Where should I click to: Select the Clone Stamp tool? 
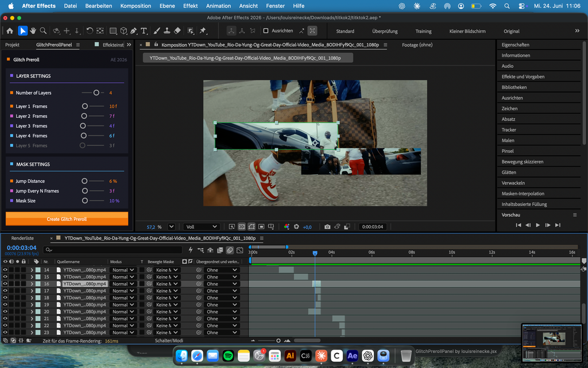(x=167, y=31)
